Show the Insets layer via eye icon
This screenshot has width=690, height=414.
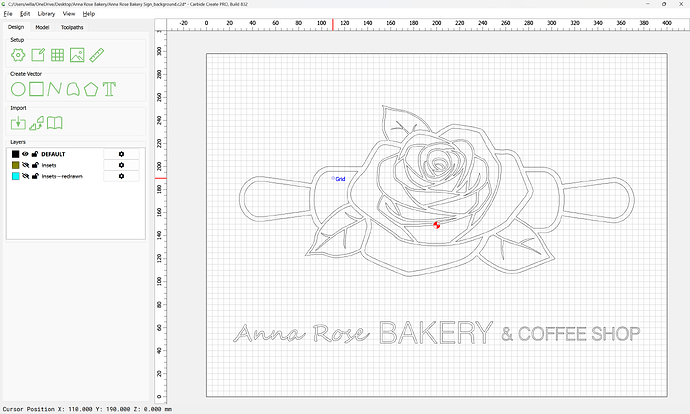tap(26, 165)
